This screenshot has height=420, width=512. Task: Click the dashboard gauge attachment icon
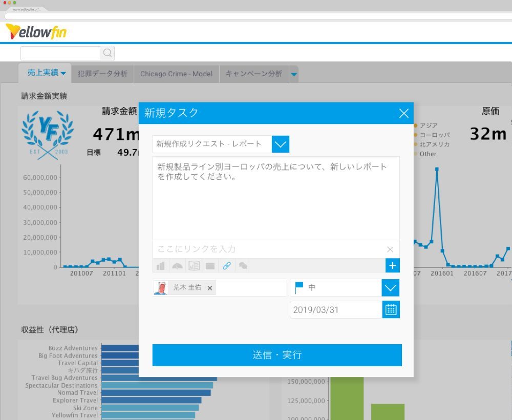pyautogui.click(x=177, y=266)
